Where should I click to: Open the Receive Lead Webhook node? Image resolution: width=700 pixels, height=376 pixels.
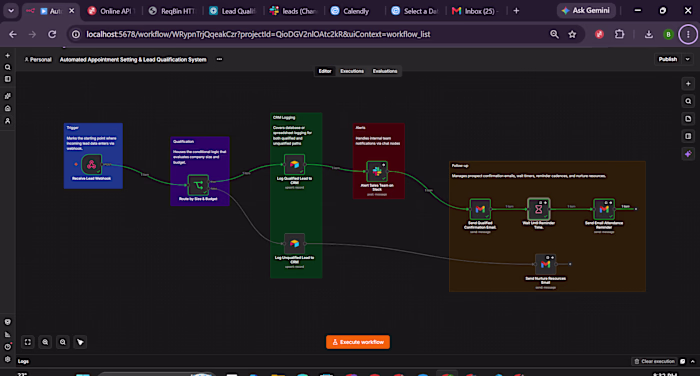pyautogui.click(x=92, y=165)
